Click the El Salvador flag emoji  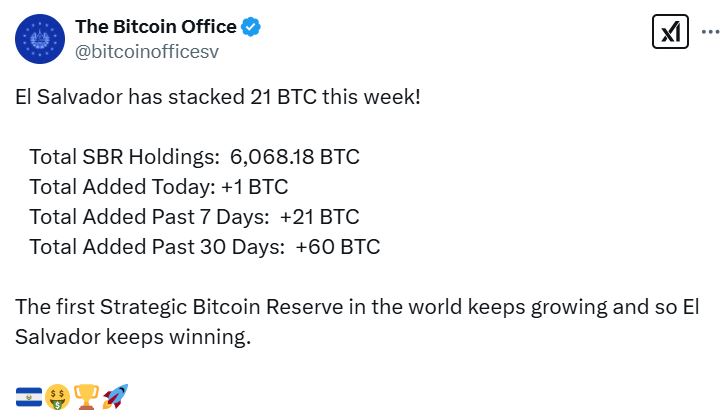coord(27,396)
